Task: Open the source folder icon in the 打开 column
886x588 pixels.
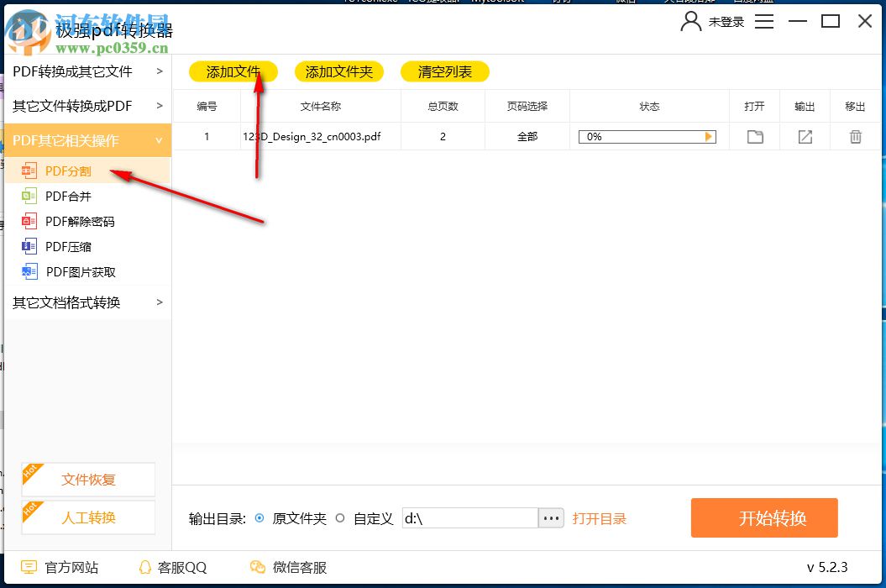Action: (x=754, y=136)
